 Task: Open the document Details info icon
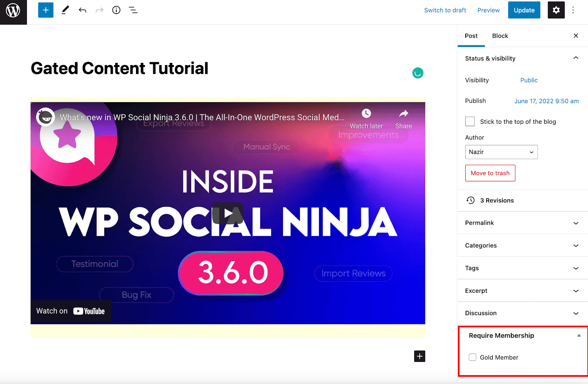[116, 10]
